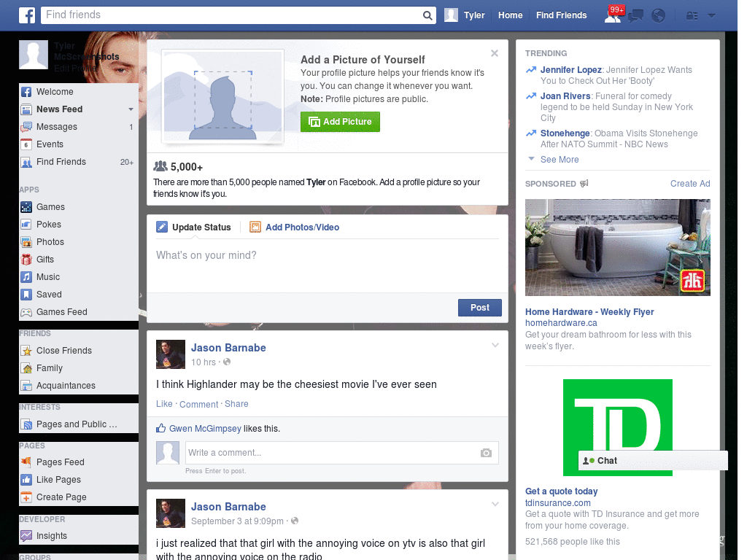Select the Add Photos/Video tab
Screen dimensions: 747x560
tap(295, 227)
